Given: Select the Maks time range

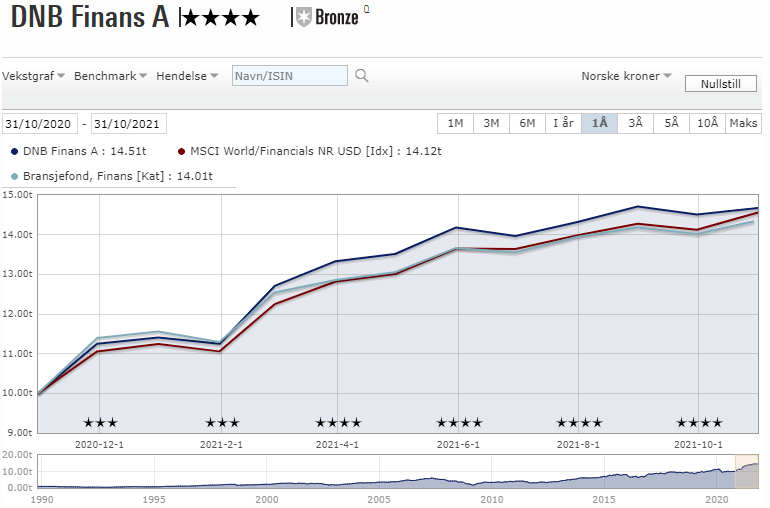Looking at the screenshot, I should (743, 123).
